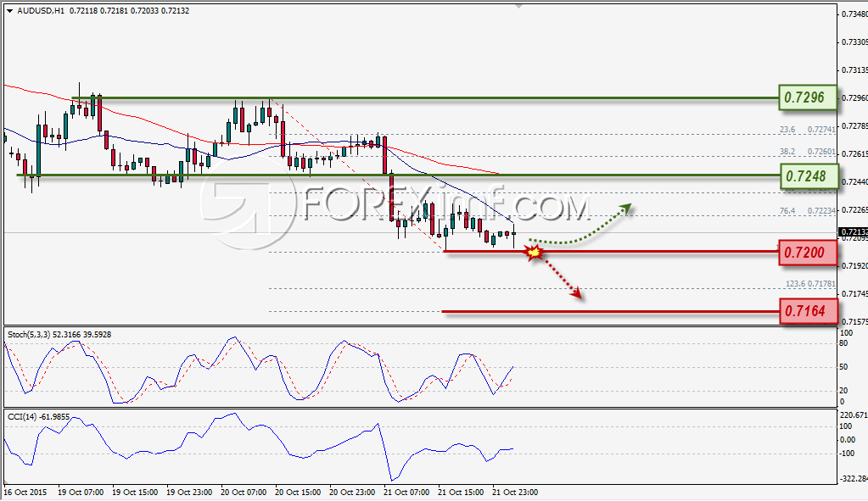Click the 0.72615 price axis value

coord(854,153)
